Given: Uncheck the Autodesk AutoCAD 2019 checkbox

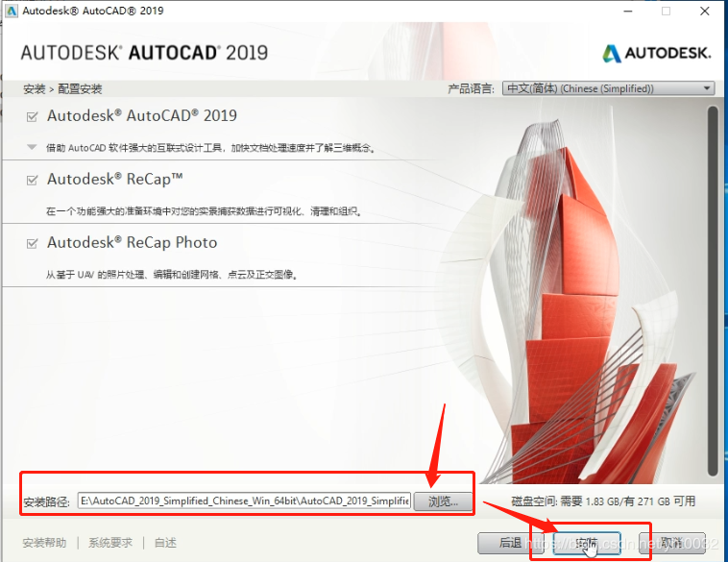Looking at the screenshot, I should coord(32,116).
